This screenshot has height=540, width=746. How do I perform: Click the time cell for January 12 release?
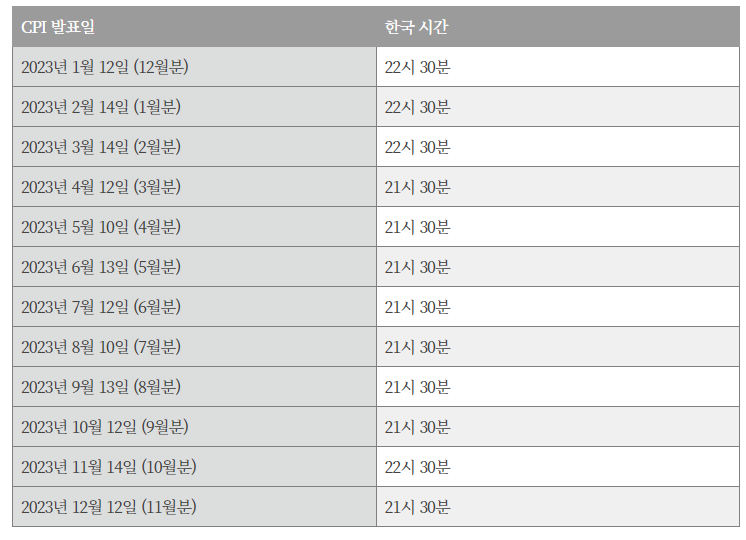pyautogui.click(x=418, y=67)
